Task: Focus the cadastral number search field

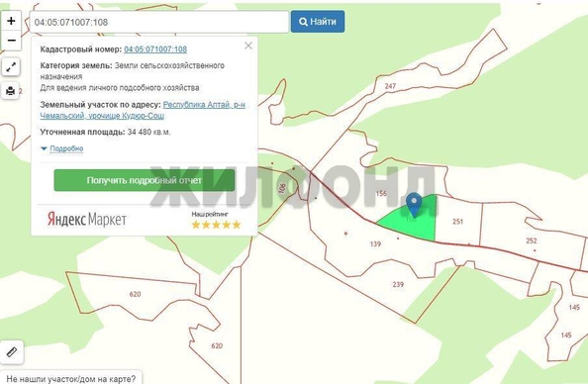Action: coord(159,22)
